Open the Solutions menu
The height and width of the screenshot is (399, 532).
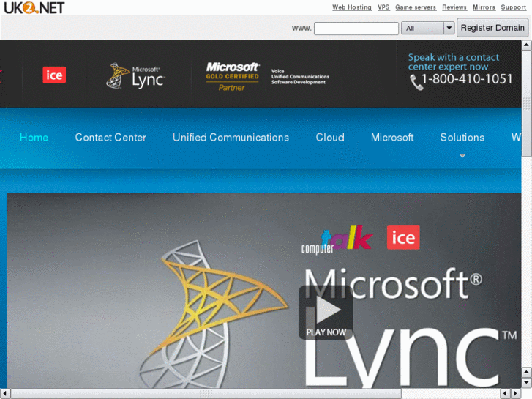coord(462,137)
